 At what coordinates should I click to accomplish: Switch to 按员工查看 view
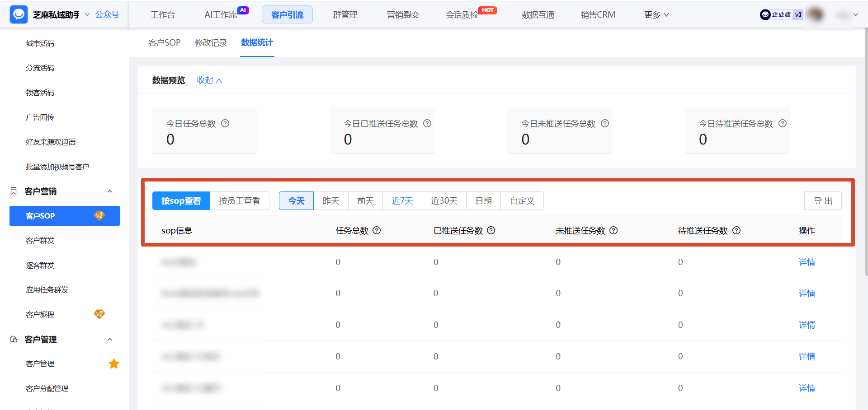coord(240,201)
